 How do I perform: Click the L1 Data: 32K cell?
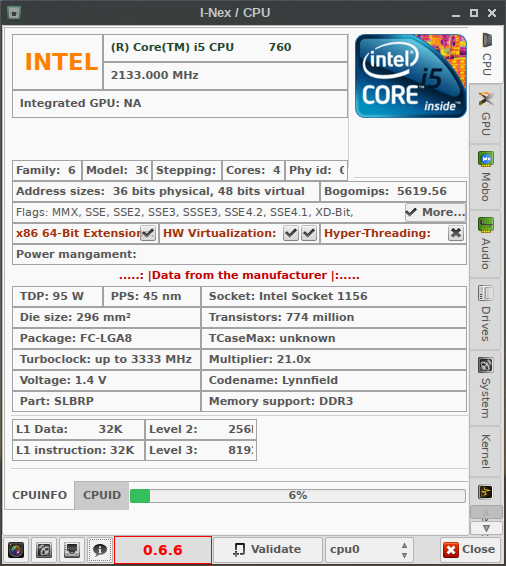[78, 429]
